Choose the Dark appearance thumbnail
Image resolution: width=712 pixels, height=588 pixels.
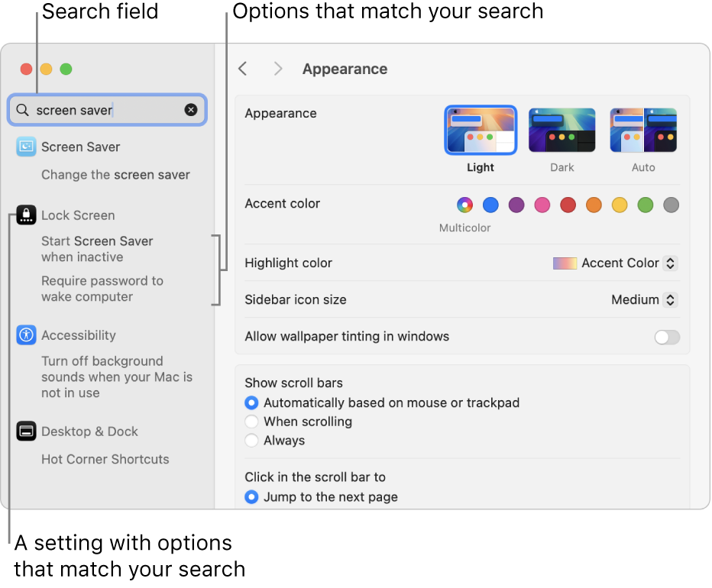tap(562, 131)
